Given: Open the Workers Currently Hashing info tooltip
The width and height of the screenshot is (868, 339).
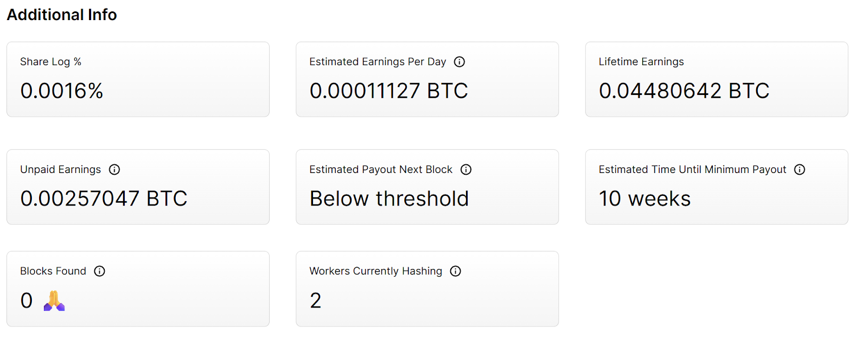Looking at the screenshot, I should pyautogui.click(x=455, y=271).
